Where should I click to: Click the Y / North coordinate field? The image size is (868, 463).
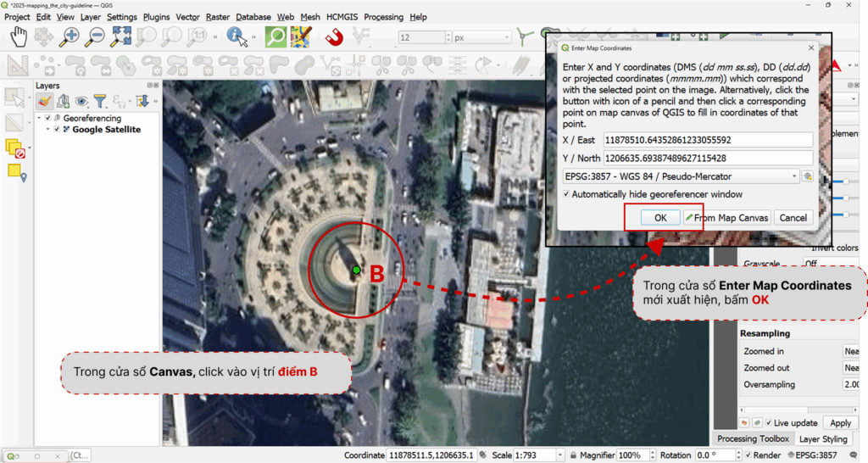[x=708, y=159]
